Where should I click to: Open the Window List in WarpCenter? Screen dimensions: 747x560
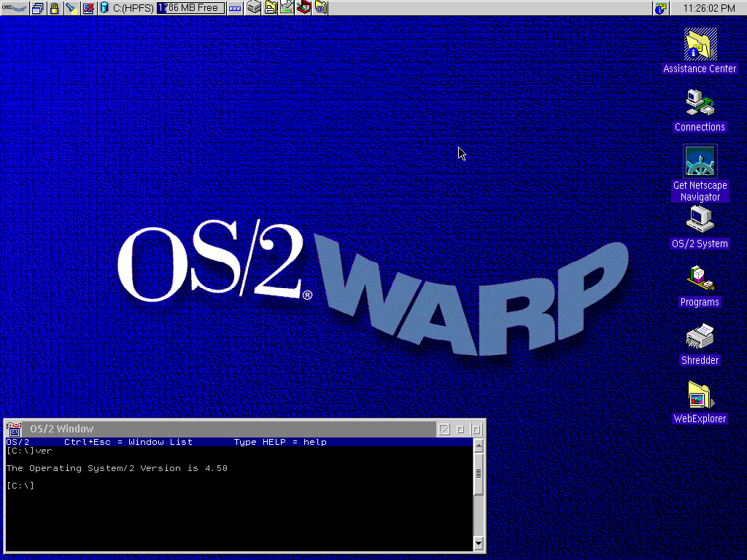(38, 8)
